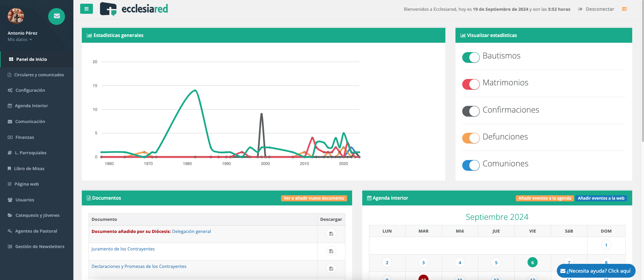Toggle the Confirmaciones statistics switch
Screen dimensions: 644x280
point(471,111)
